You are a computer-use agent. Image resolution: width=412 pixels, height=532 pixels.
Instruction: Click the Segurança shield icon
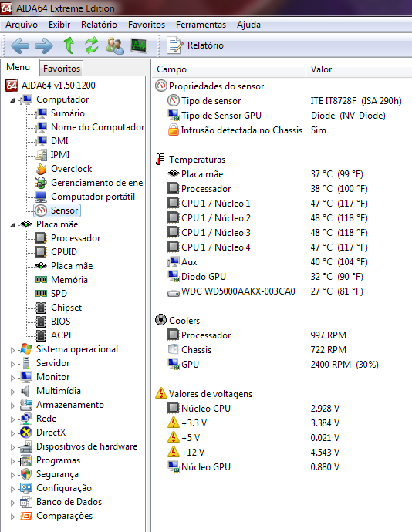(26, 475)
